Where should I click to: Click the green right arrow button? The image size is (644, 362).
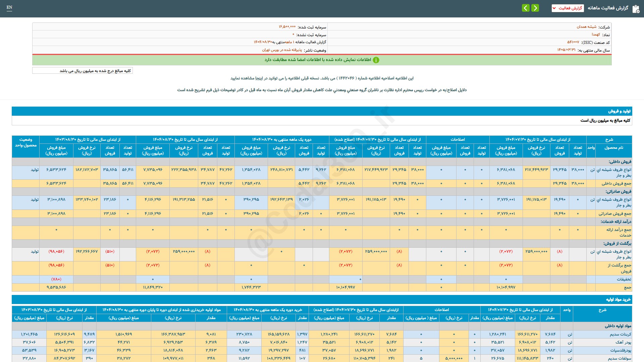click(x=535, y=8)
